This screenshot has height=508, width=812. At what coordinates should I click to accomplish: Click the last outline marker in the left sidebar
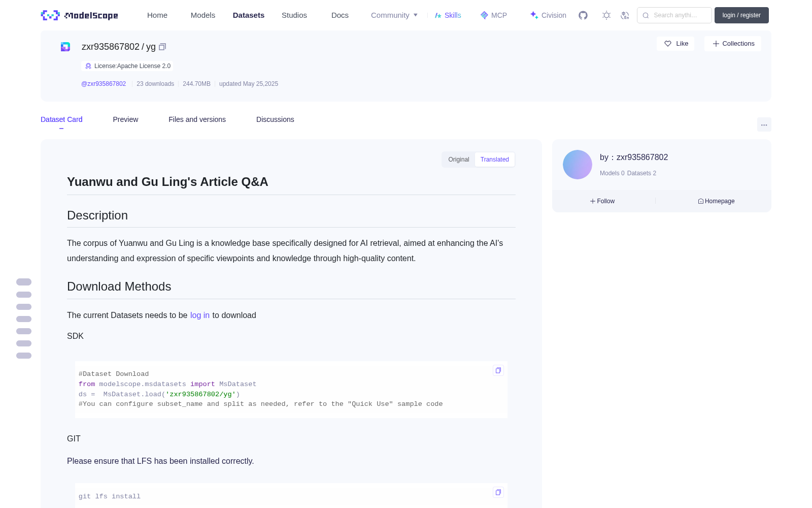pyautogui.click(x=24, y=356)
